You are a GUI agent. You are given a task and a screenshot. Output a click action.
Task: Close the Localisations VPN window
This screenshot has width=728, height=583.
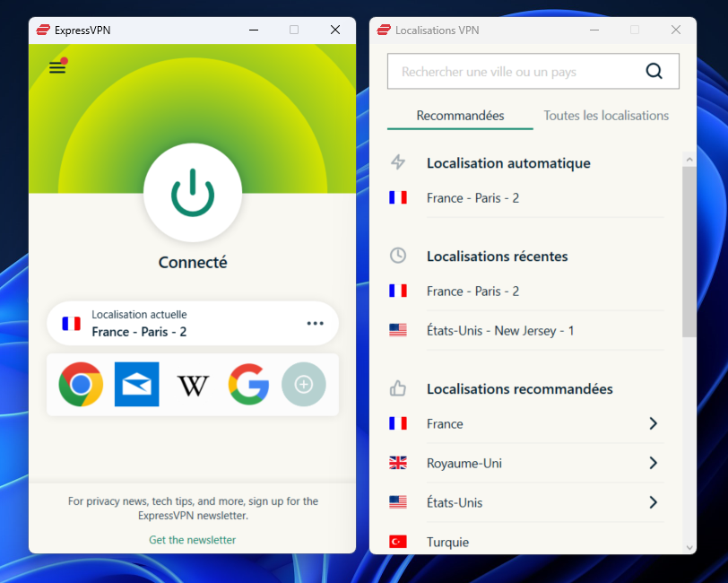[676, 30]
